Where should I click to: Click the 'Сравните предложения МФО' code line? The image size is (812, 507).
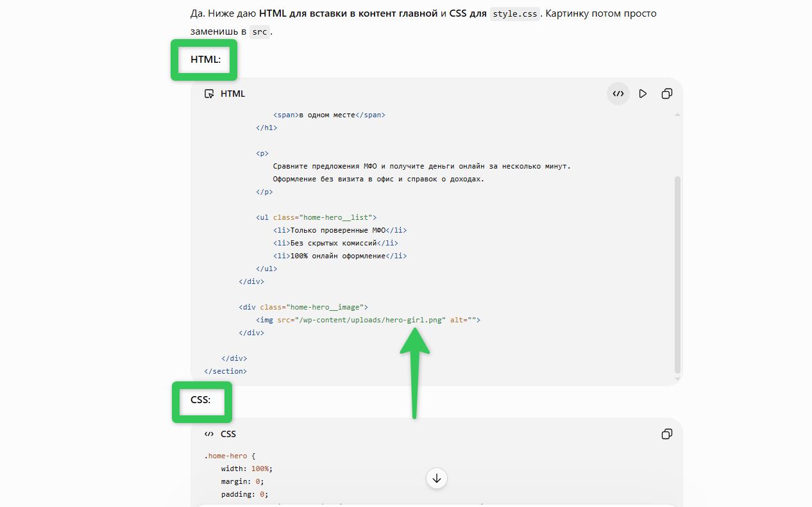tap(421, 166)
